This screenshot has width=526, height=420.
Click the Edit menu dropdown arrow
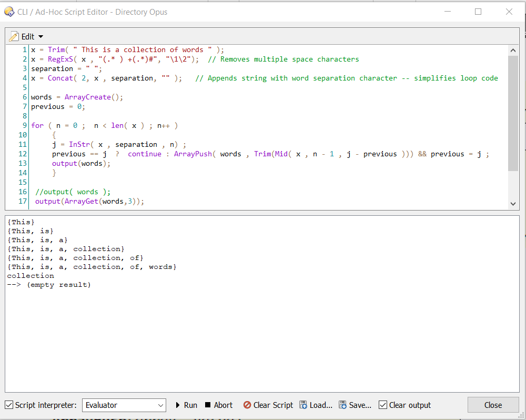pyautogui.click(x=41, y=36)
